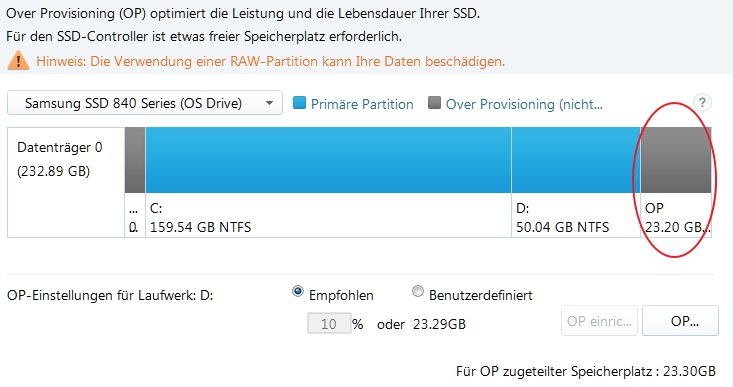This screenshot has width=733, height=387.
Task: Click the dropdown arrow of drive selector
Action: point(269,103)
